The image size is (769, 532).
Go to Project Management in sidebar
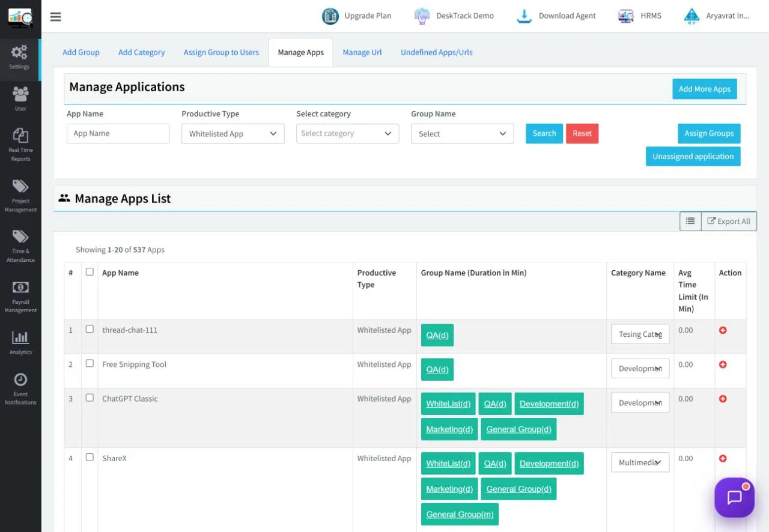click(20, 196)
